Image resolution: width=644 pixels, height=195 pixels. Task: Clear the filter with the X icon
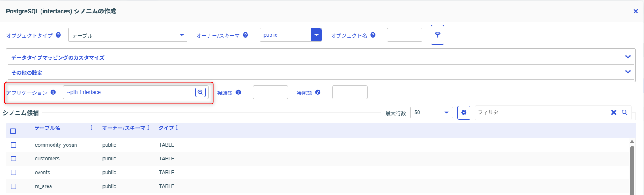click(614, 113)
